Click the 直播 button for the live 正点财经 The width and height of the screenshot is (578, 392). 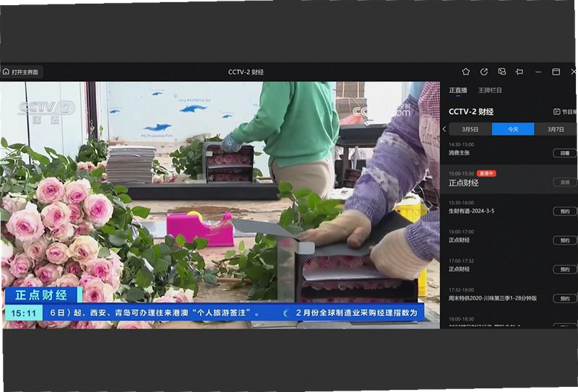(565, 182)
